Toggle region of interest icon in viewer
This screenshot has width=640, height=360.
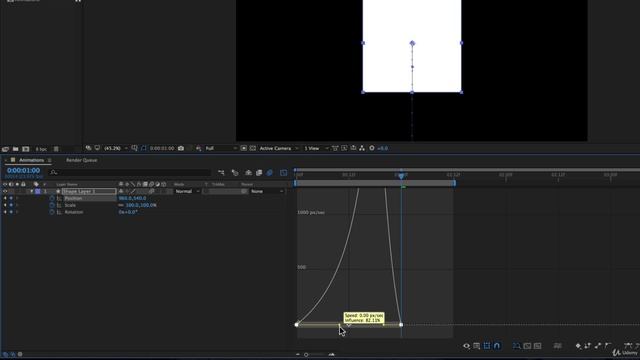[244, 148]
